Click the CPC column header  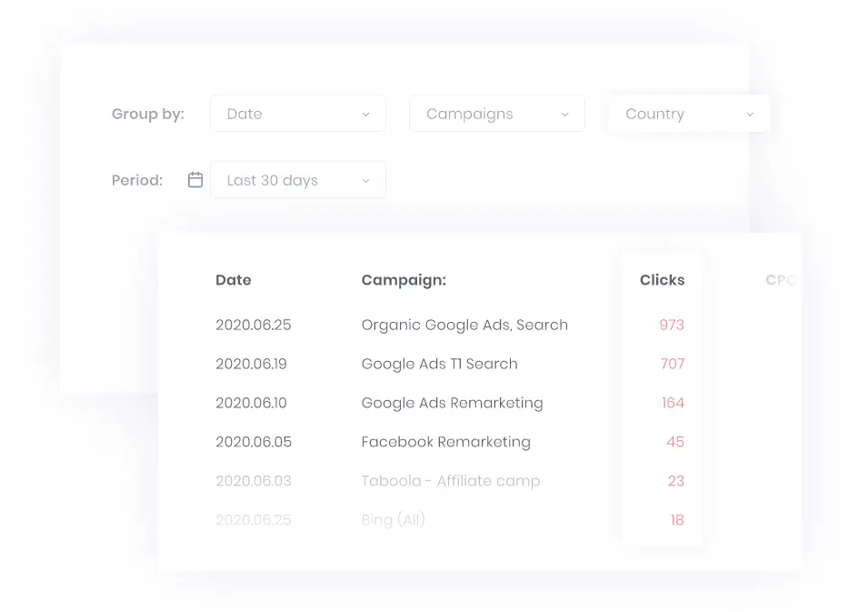(782, 280)
